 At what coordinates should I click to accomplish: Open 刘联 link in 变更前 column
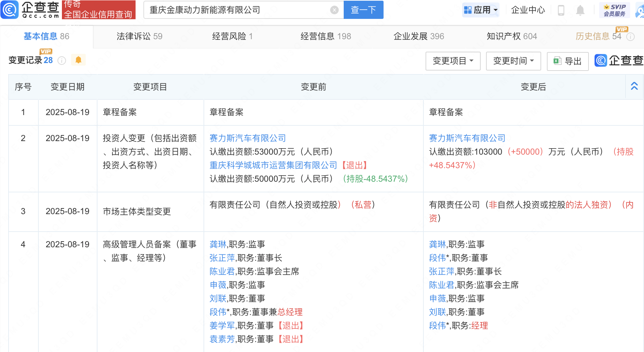218,299
